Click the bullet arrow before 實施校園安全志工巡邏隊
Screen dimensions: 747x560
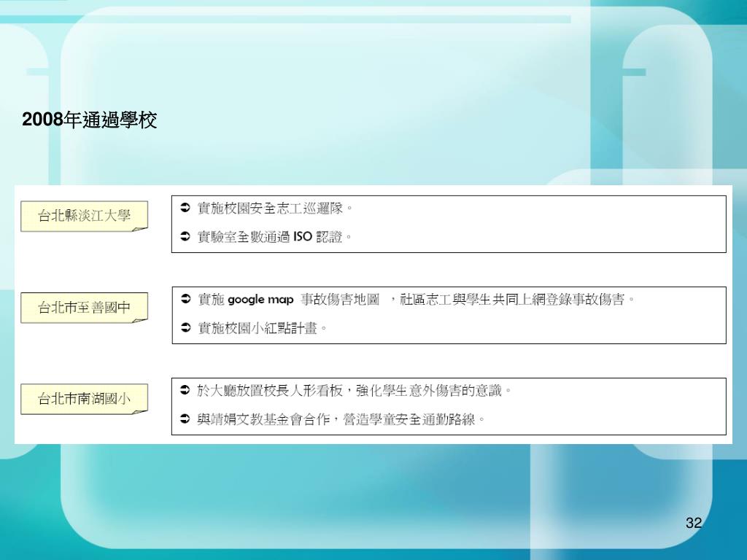185,208
